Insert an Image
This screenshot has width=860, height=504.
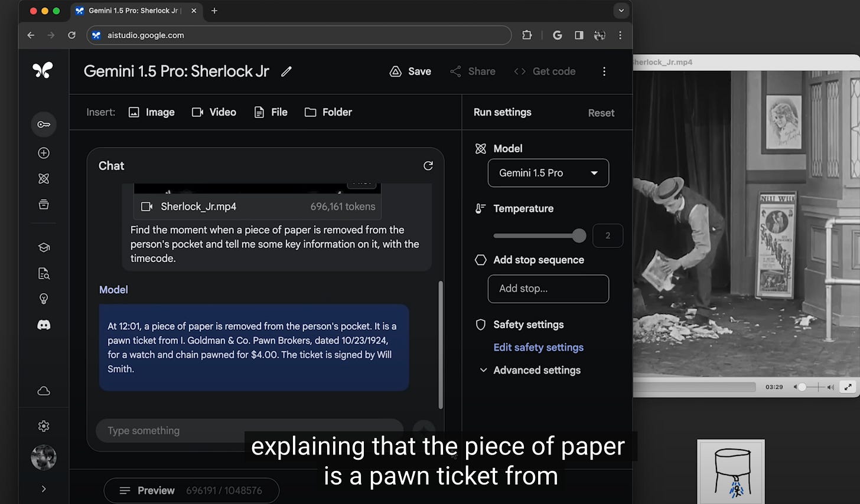(x=152, y=112)
